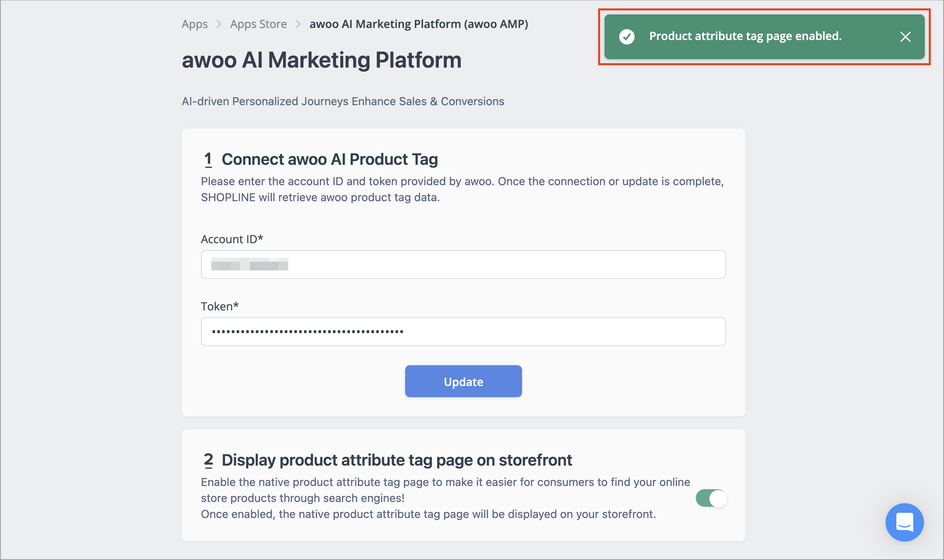Viewport: 944px width, 560px height.
Task: Go to the Apps breadcrumb link
Action: [195, 24]
